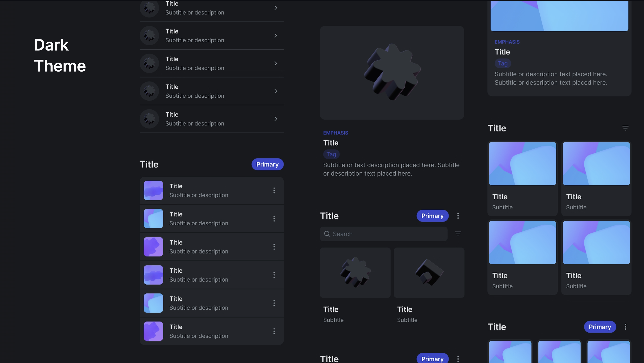644x363 pixels.
Task: Click the second row's blue square thumbnail
Action: point(153,219)
